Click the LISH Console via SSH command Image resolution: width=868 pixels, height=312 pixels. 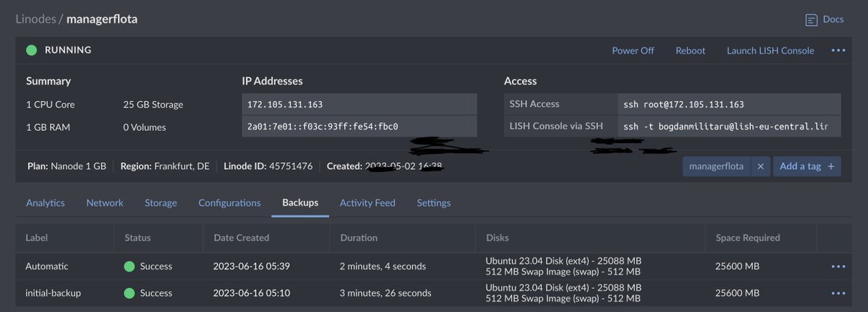(729, 126)
